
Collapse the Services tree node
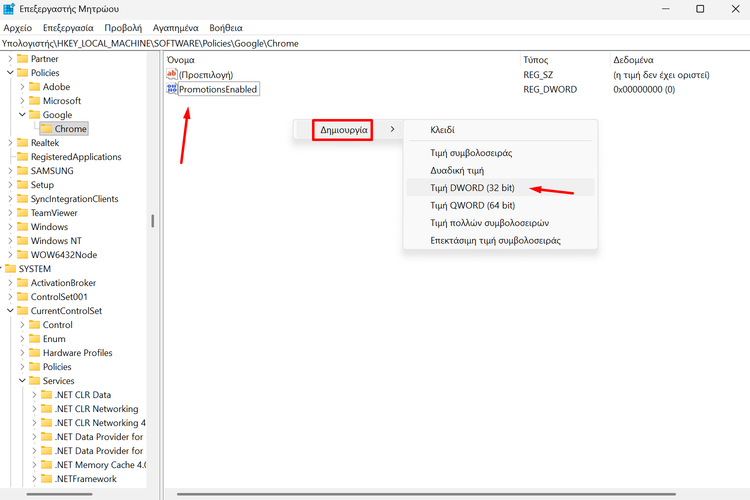(22, 380)
